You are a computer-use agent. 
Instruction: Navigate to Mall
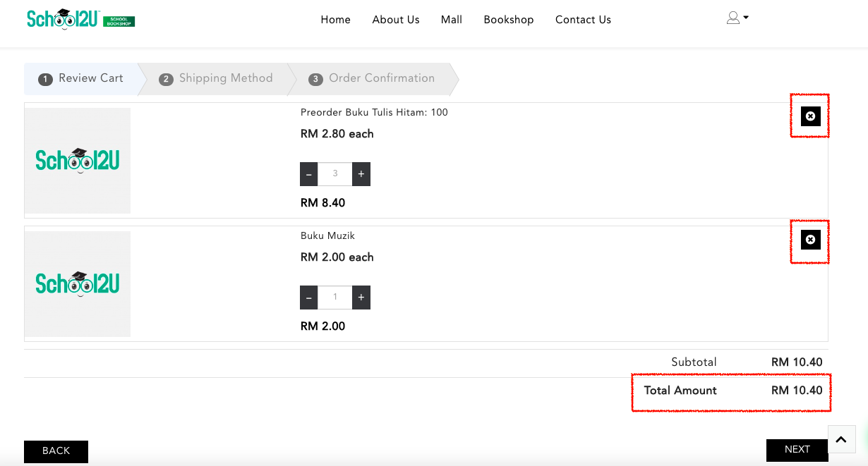(452, 20)
